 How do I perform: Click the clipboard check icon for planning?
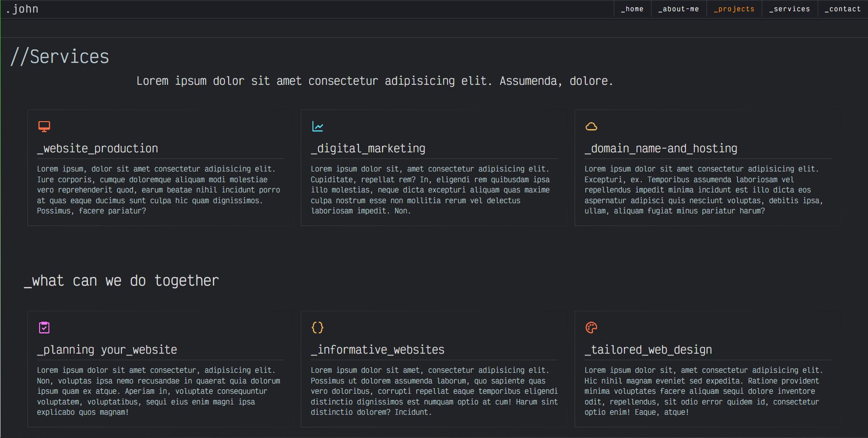click(x=44, y=328)
